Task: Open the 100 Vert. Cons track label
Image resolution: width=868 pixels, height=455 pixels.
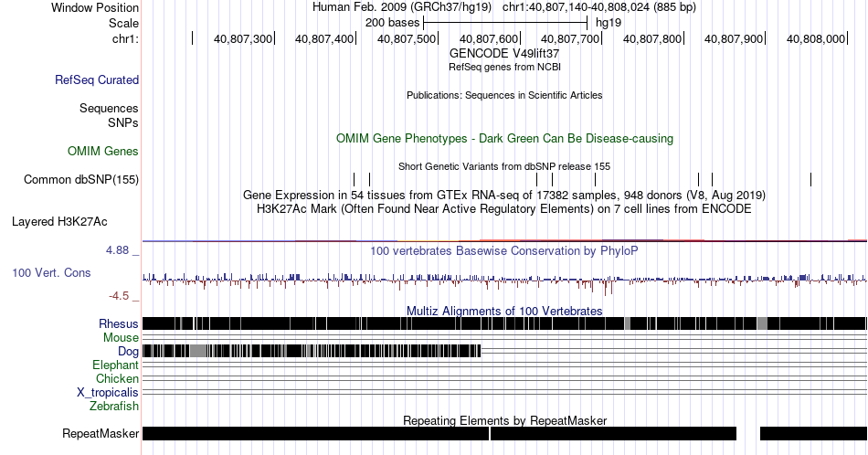Action: pos(51,272)
